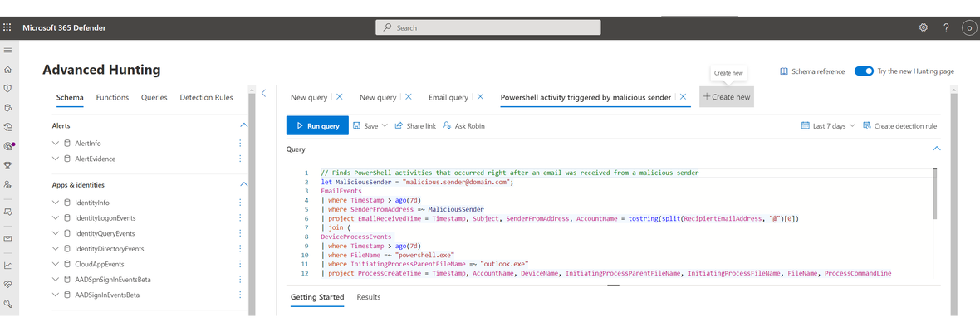Open the mail icon in left sidebar
This screenshot has width=980, height=332.
tap(7, 238)
